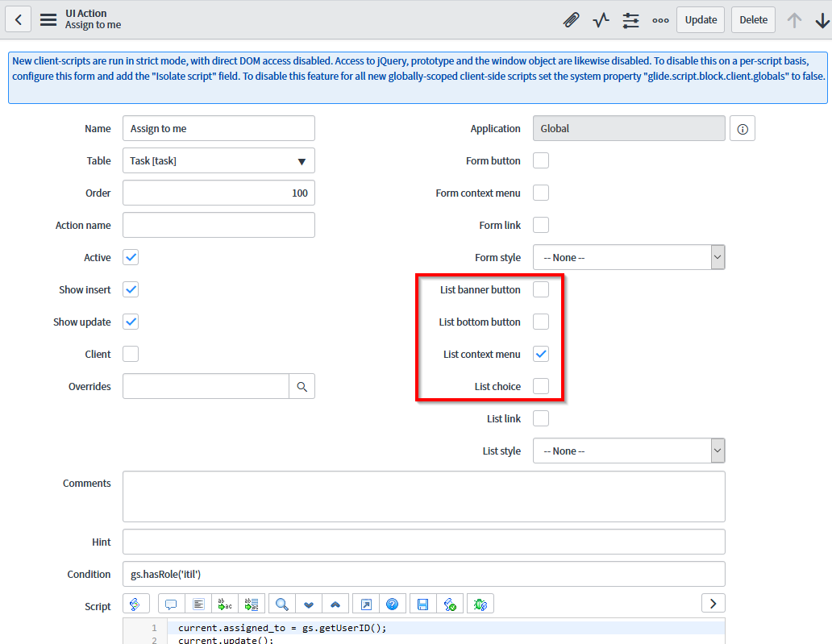Go to the previous record up arrow
The height and width of the screenshot is (644, 832).
(x=794, y=20)
